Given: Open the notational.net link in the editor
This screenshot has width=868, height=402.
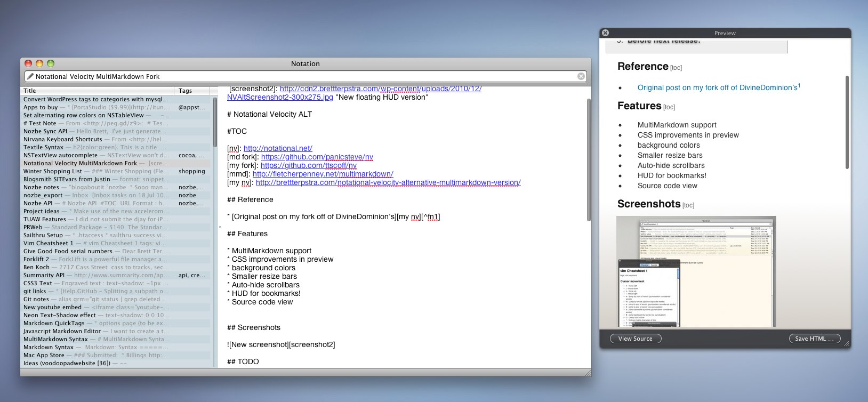Looking at the screenshot, I should point(278,148).
